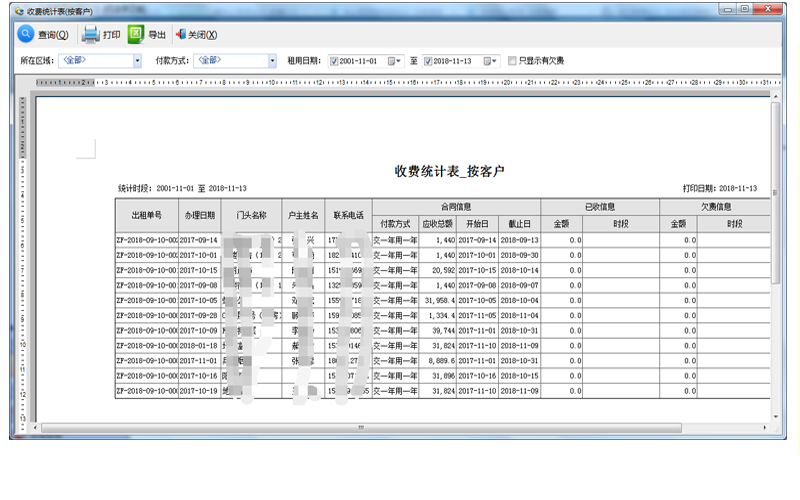This screenshot has height=500, width=800.
Task: Open calendar picker for start date 2001-11-01
Action: tap(394, 61)
